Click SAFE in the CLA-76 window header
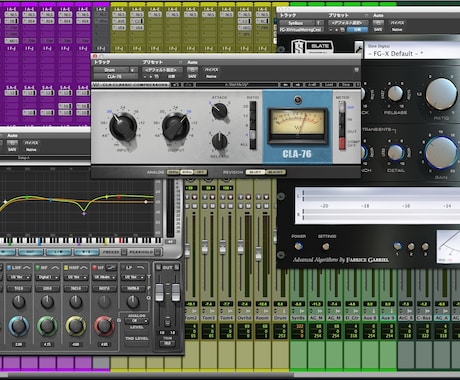The width and height of the screenshot is (460, 380). click(x=192, y=76)
